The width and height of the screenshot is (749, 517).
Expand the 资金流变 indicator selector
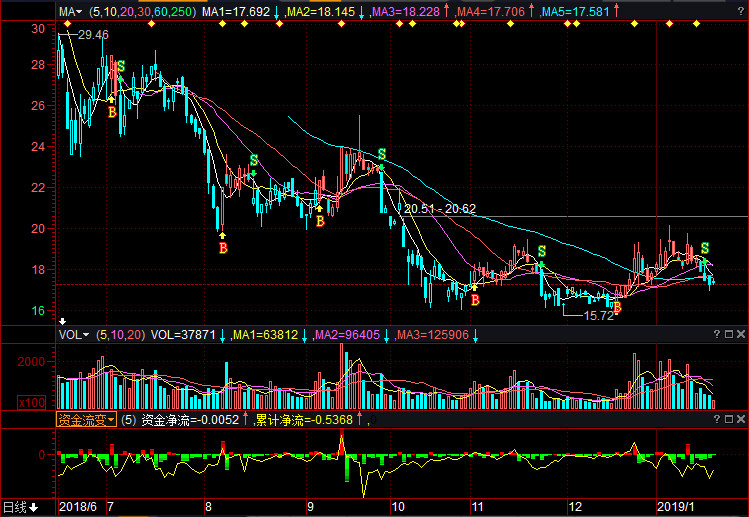(86, 420)
